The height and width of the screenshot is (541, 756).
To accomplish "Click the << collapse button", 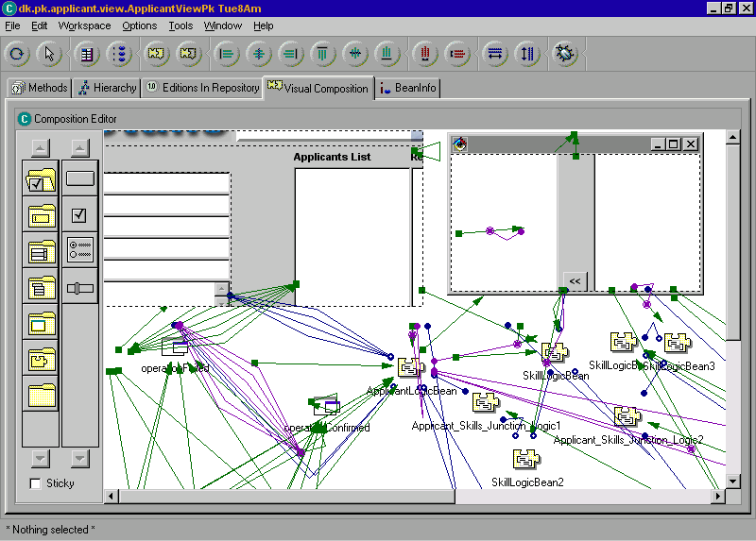I will pyautogui.click(x=575, y=281).
